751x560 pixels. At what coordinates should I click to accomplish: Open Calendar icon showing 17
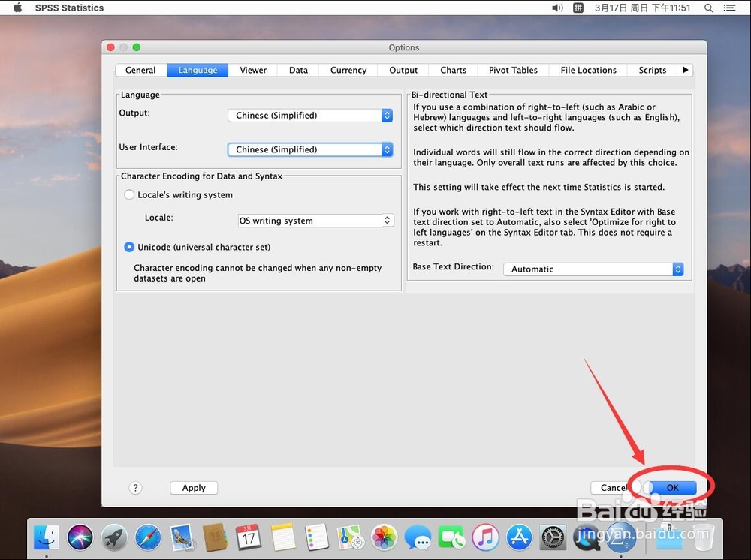pyautogui.click(x=249, y=537)
